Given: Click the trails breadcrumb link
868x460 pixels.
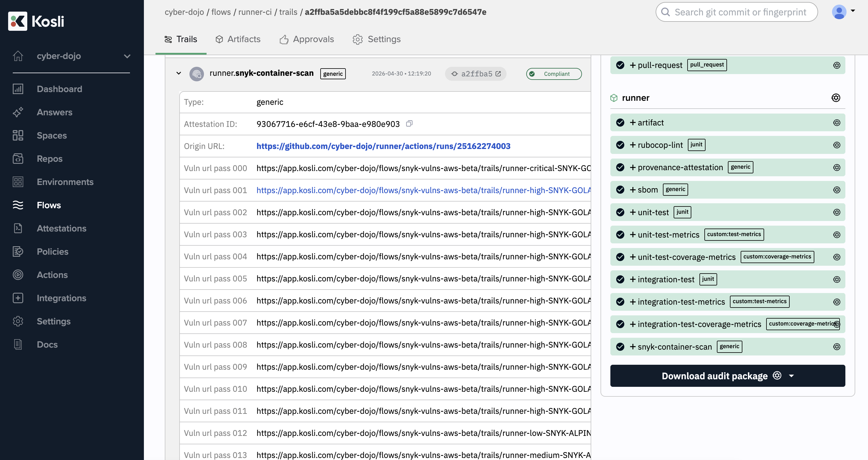Looking at the screenshot, I should coord(288,12).
